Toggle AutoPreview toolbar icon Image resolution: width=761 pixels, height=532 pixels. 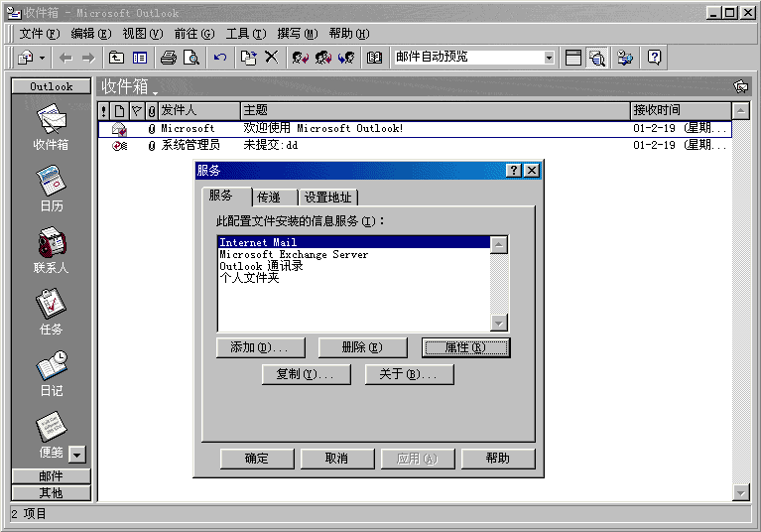click(597, 58)
